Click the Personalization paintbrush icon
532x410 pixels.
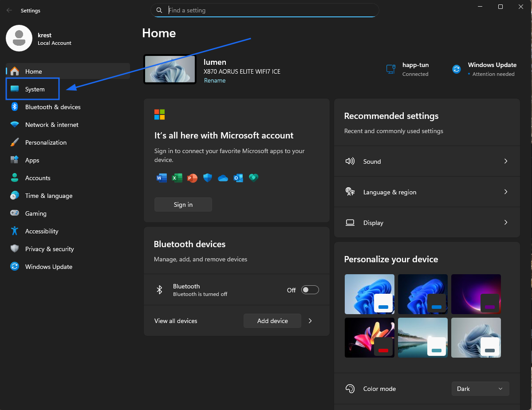click(15, 142)
